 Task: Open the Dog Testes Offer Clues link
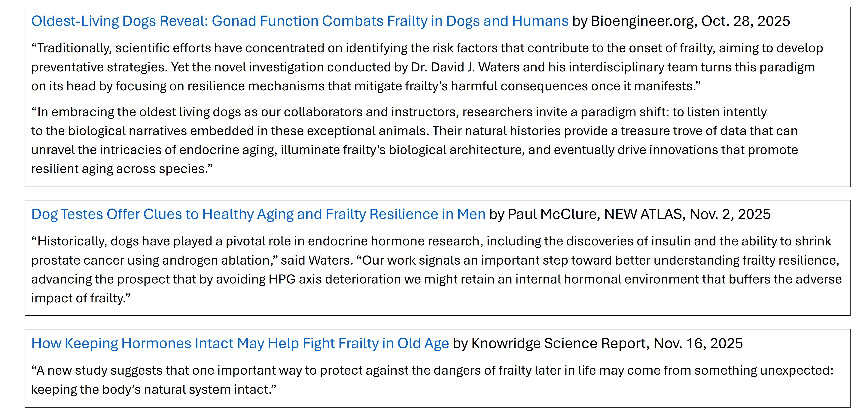pos(258,214)
